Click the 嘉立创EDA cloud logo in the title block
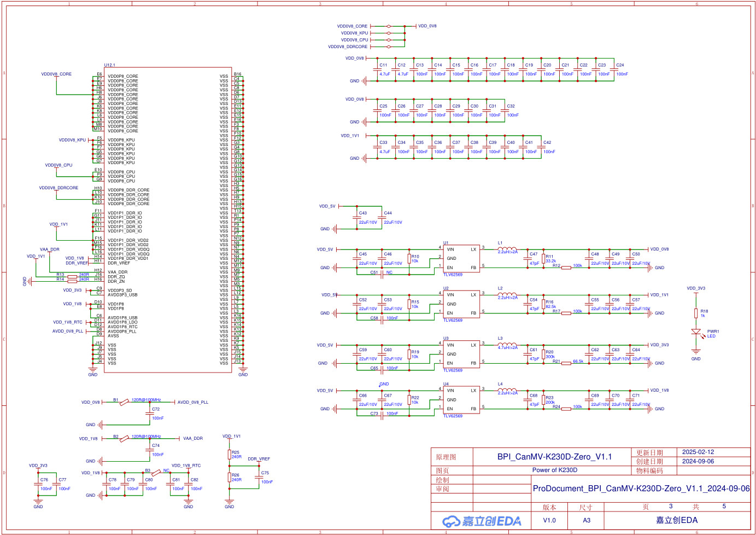This screenshot has width=756, height=535. pos(482,521)
